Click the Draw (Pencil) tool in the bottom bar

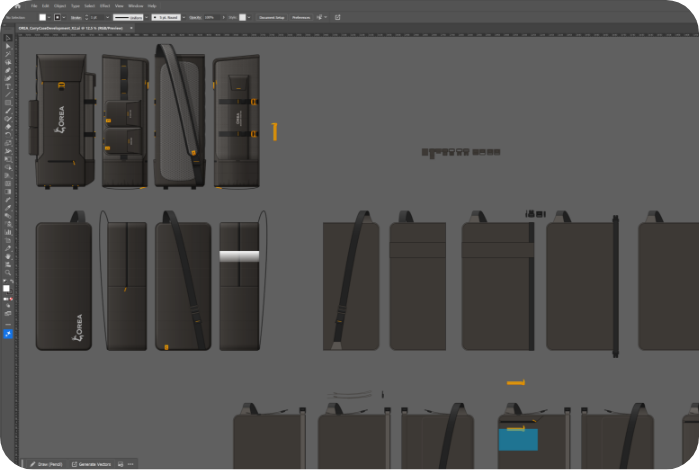(47, 464)
